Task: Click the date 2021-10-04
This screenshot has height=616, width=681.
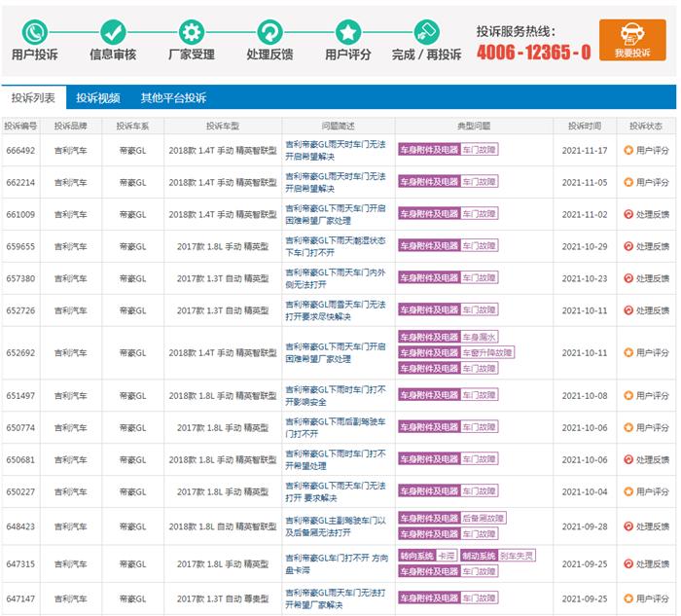Action: (585, 491)
